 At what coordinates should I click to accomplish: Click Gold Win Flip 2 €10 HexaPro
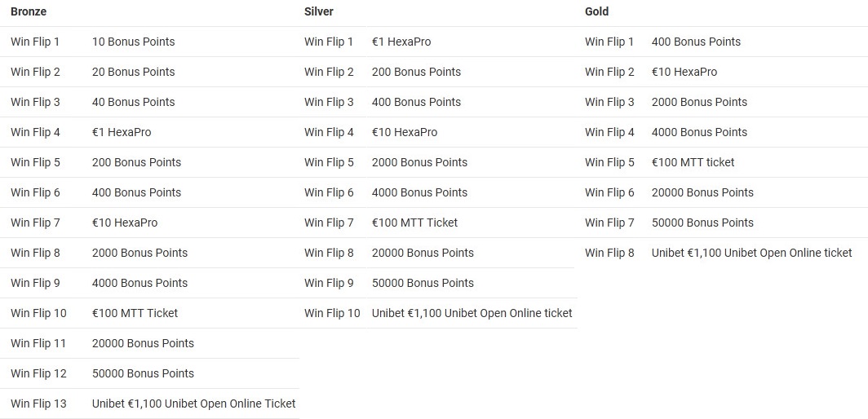[684, 72]
